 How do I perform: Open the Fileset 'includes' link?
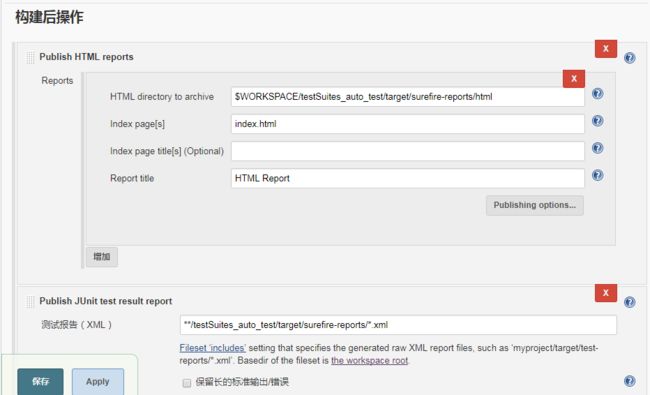213,348
